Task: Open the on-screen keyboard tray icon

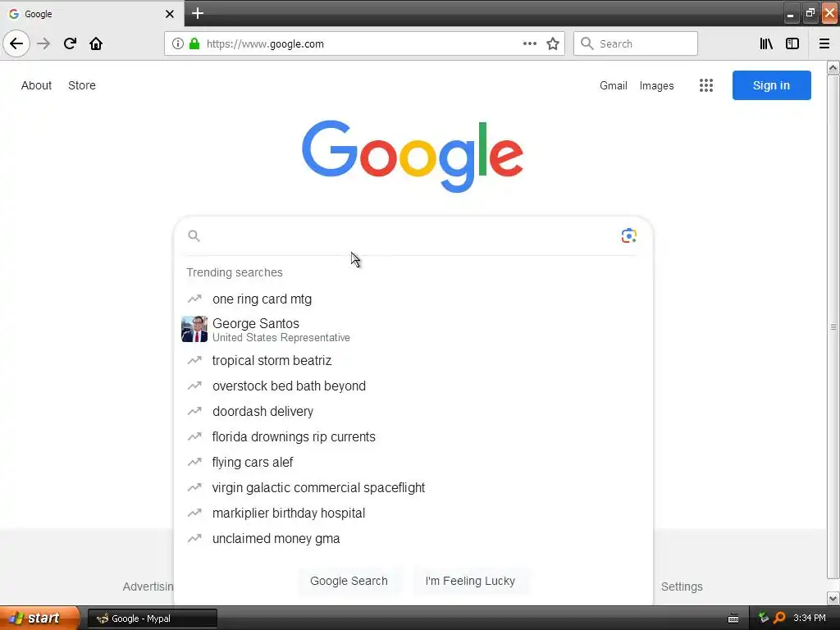Action: tap(733, 619)
